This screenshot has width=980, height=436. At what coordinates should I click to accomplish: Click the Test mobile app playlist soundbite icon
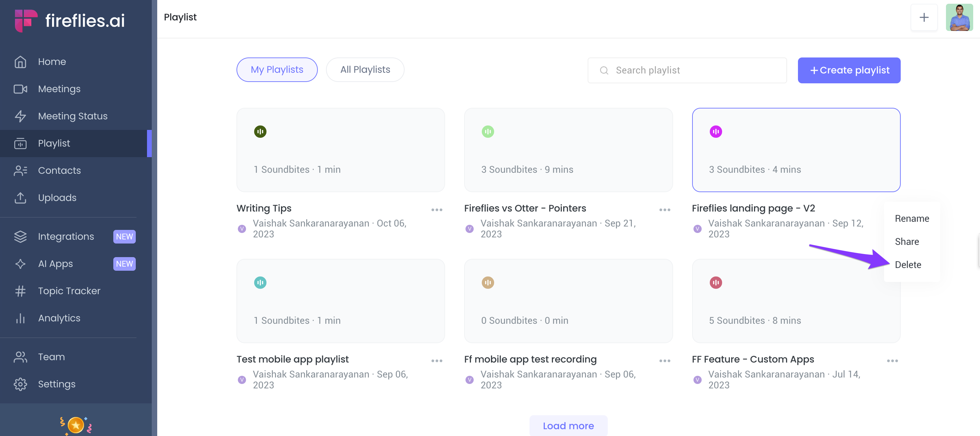coord(260,282)
